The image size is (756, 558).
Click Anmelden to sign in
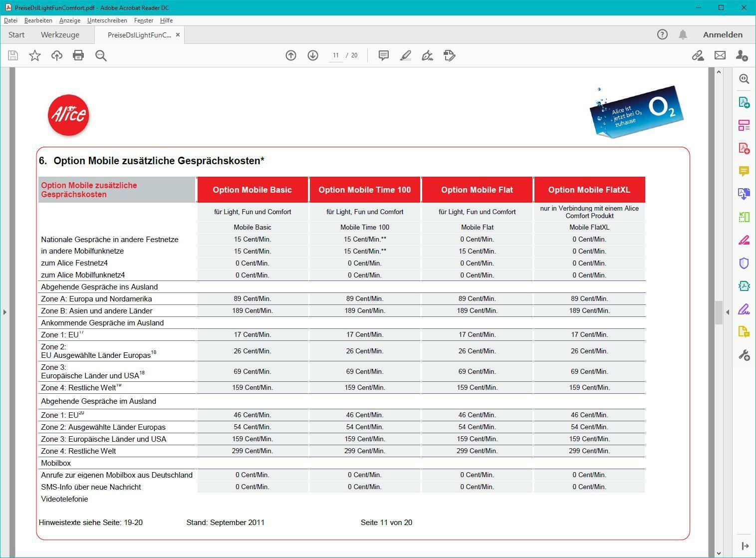pos(723,34)
